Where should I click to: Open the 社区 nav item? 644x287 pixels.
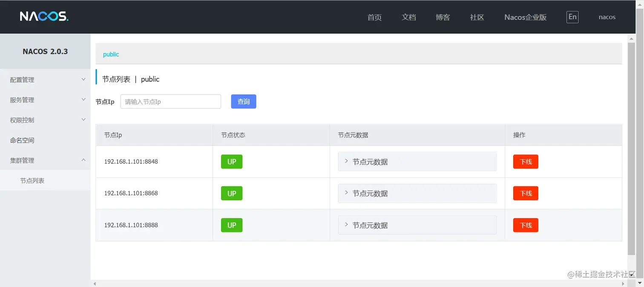point(477,17)
